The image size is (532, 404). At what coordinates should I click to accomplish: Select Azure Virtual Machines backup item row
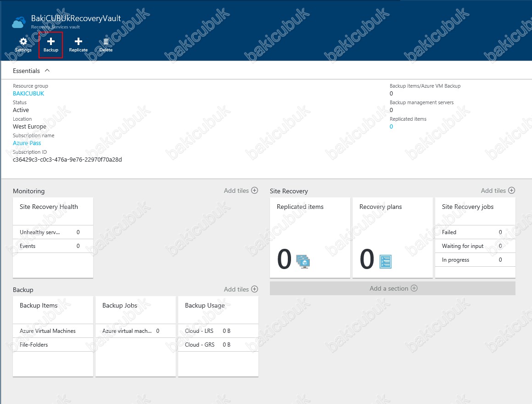point(53,331)
